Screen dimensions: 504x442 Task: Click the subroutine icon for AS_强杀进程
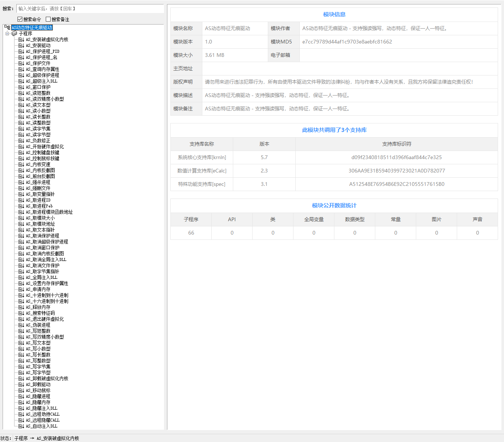pyautogui.click(x=21, y=182)
